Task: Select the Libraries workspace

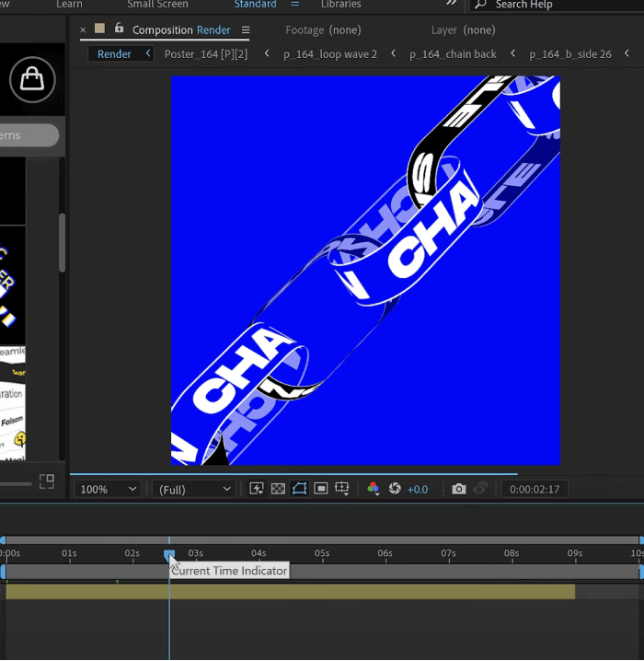Action: coord(340,5)
